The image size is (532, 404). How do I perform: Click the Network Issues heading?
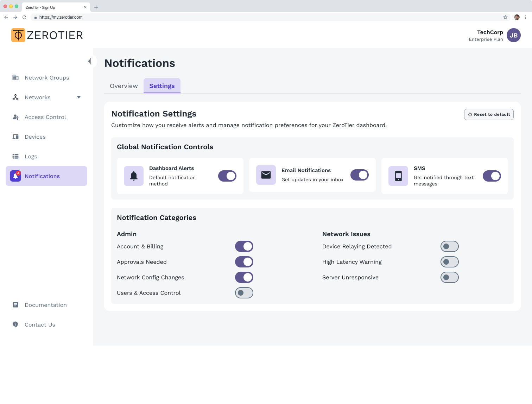(x=346, y=234)
